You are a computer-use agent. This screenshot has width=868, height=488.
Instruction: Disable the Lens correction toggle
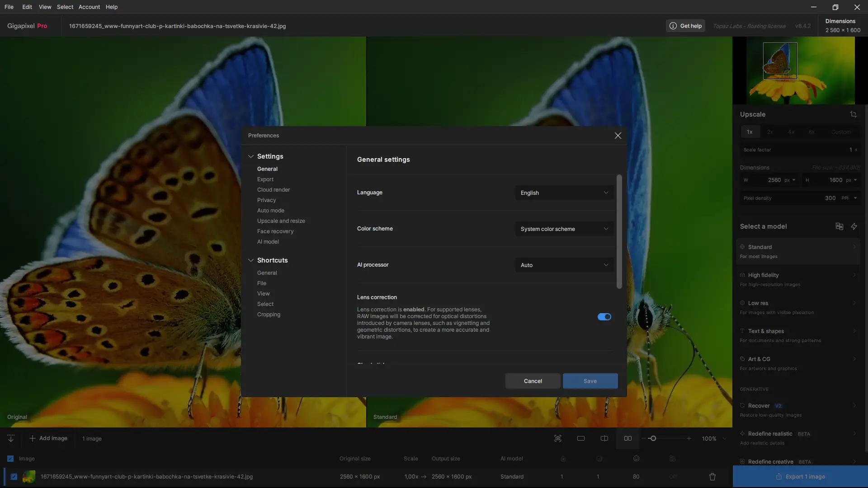click(604, 317)
